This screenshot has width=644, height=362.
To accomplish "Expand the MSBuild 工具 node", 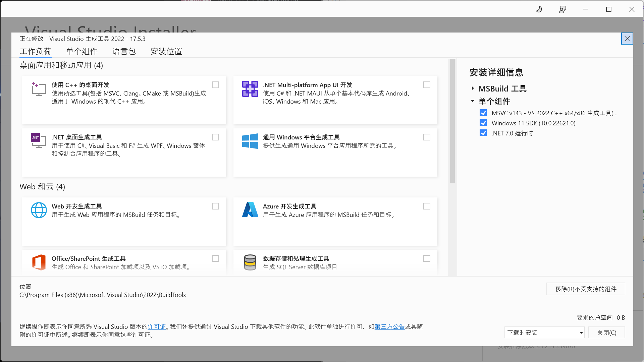I will [x=473, y=88].
